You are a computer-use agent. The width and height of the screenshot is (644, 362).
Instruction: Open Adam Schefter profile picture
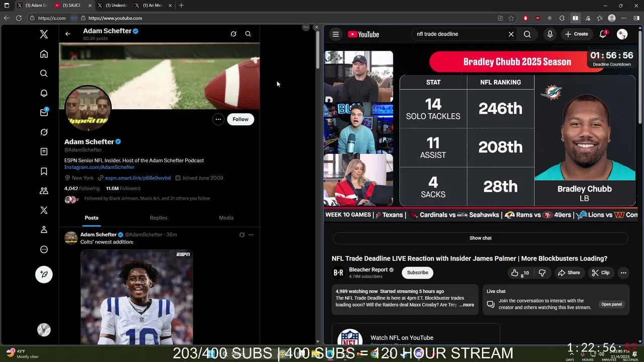click(88, 108)
